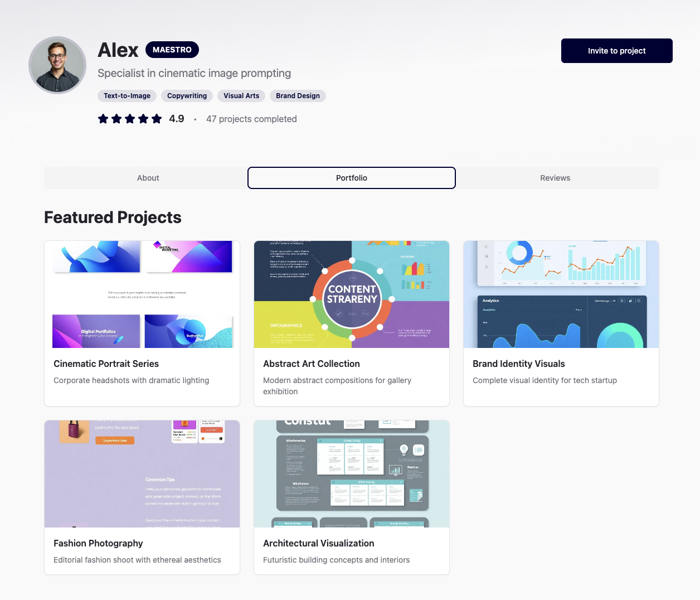Click the Cinematic Portrait Series title
The height and width of the screenshot is (600, 700).
(106, 364)
